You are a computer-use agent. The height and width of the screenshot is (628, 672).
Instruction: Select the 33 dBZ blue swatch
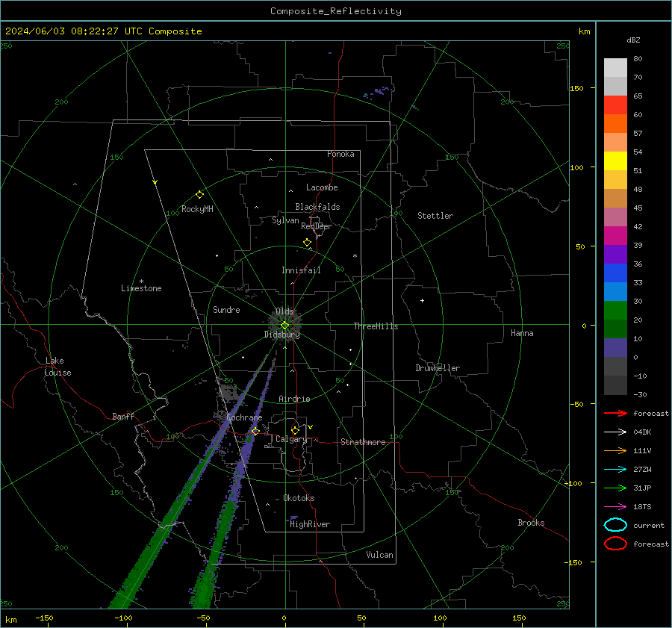pyautogui.click(x=615, y=273)
